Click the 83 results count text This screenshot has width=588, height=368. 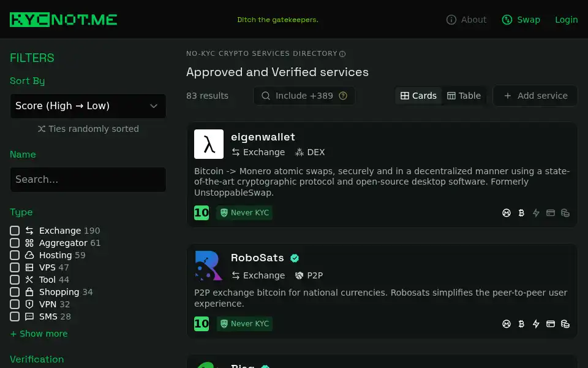point(208,96)
